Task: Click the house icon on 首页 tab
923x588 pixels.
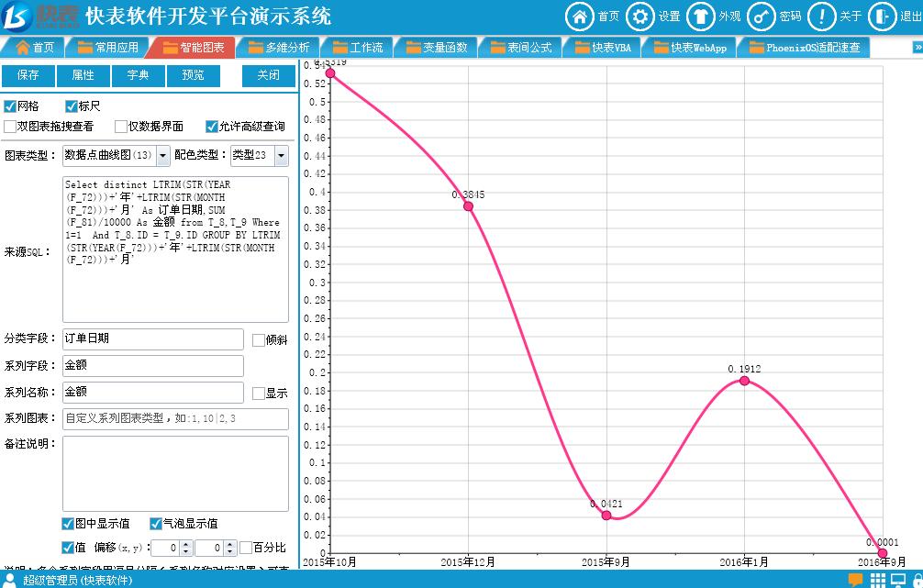Action: [x=23, y=47]
